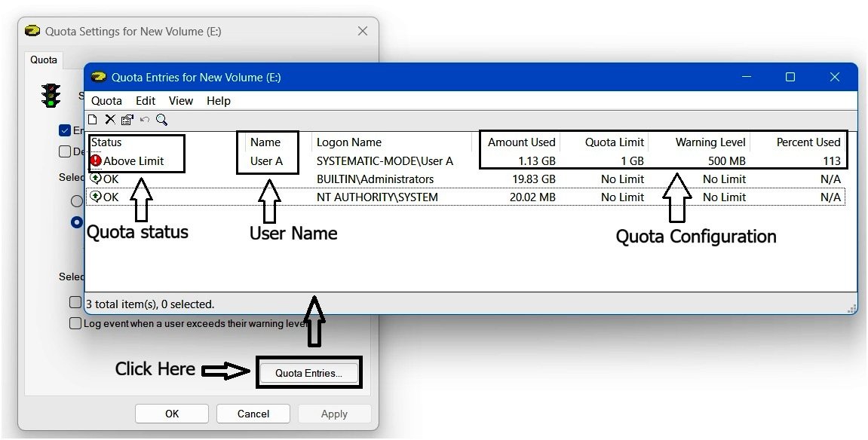Click the Quota Entries window title icon
The height and width of the screenshot is (440, 868).
coord(99,77)
